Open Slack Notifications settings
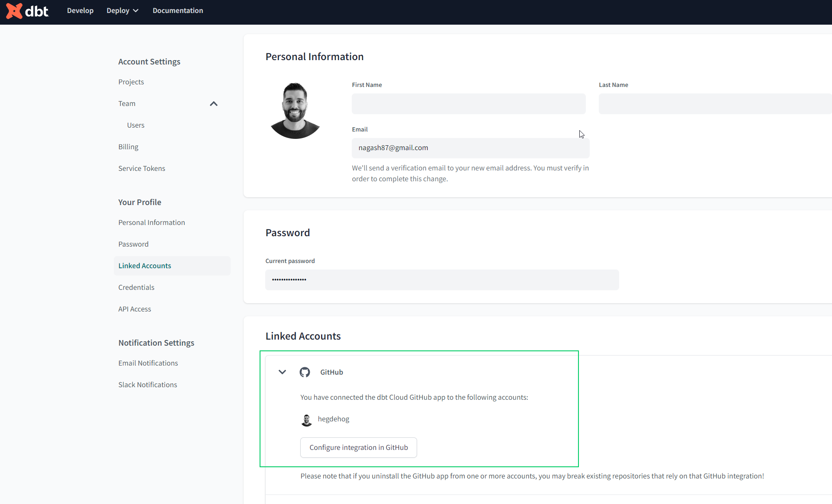Viewport: 832px width, 504px height. [x=148, y=385]
